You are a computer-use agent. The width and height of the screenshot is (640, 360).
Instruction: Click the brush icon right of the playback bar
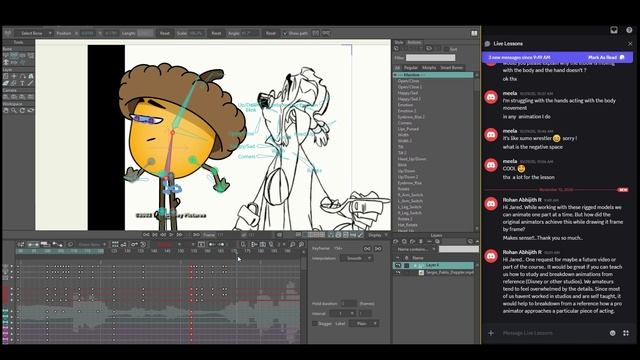click(360, 235)
